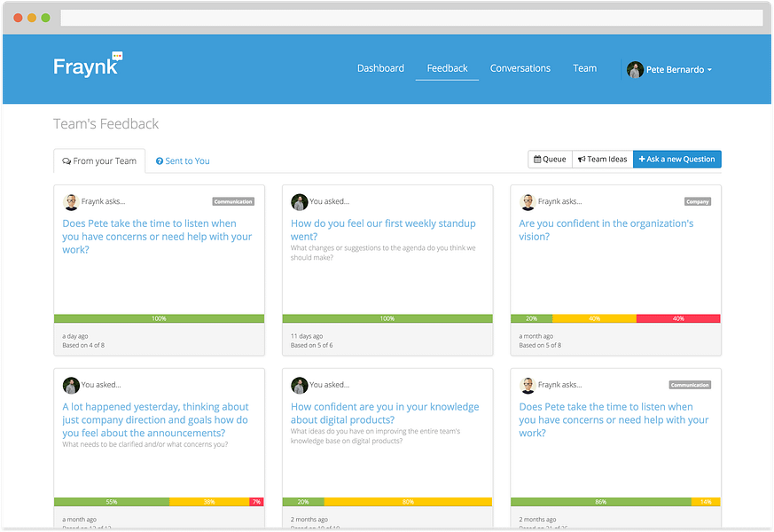Click the Fraynk avatar on the organization's vision card
Screen dimensions: 774x532
528,202
